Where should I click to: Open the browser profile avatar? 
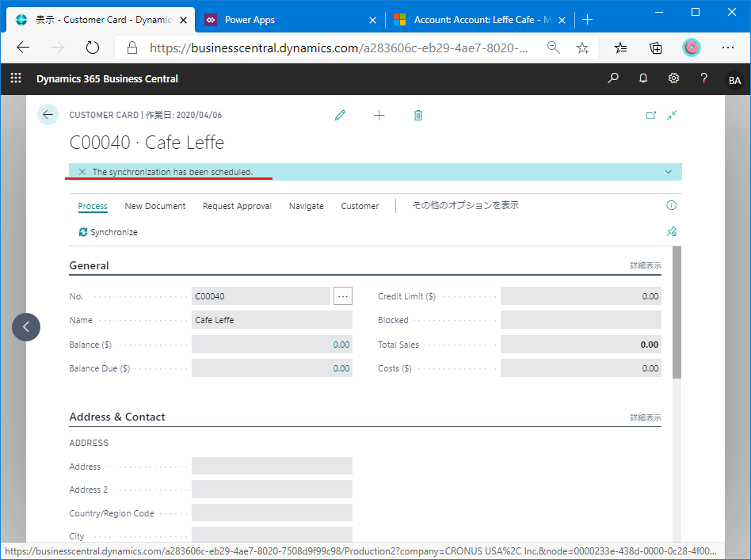691,48
